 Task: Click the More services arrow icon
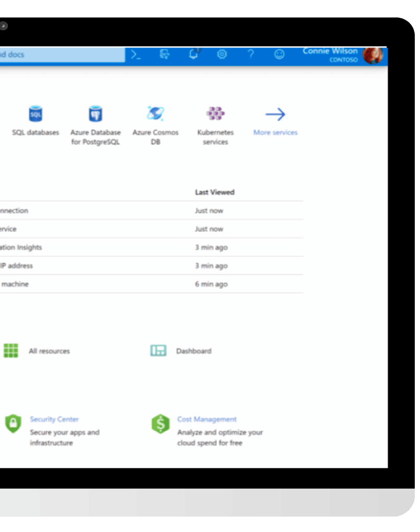(x=275, y=114)
